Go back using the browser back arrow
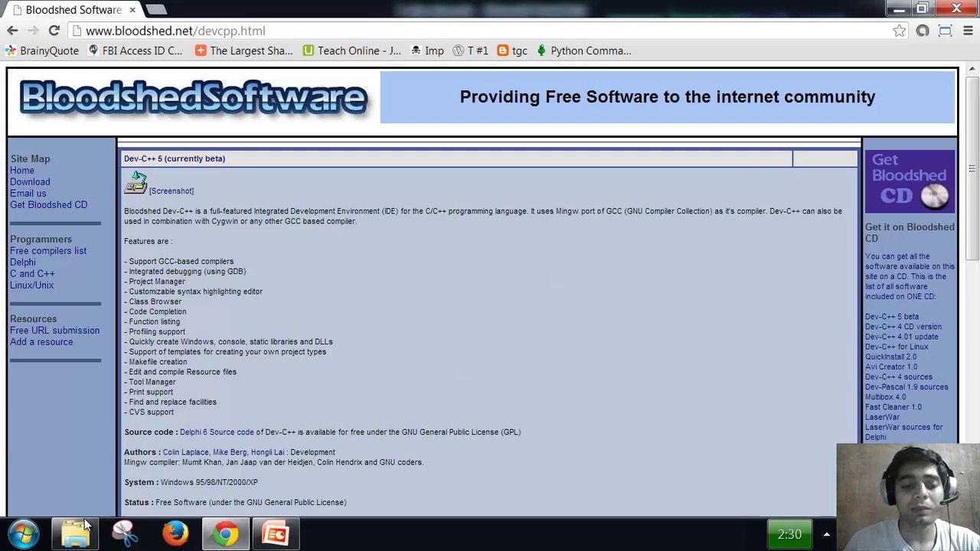980x551 pixels. (12, 31)
